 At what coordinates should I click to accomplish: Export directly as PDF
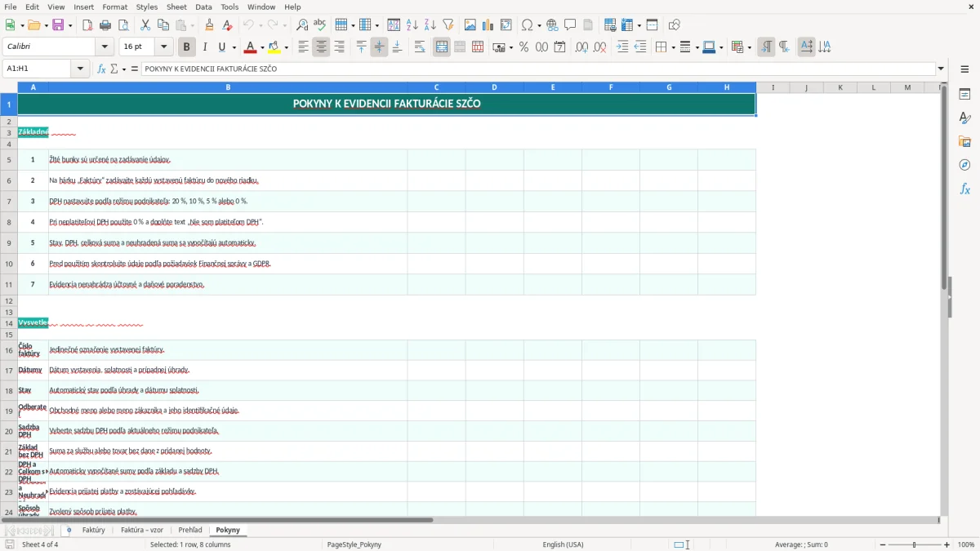87,25
